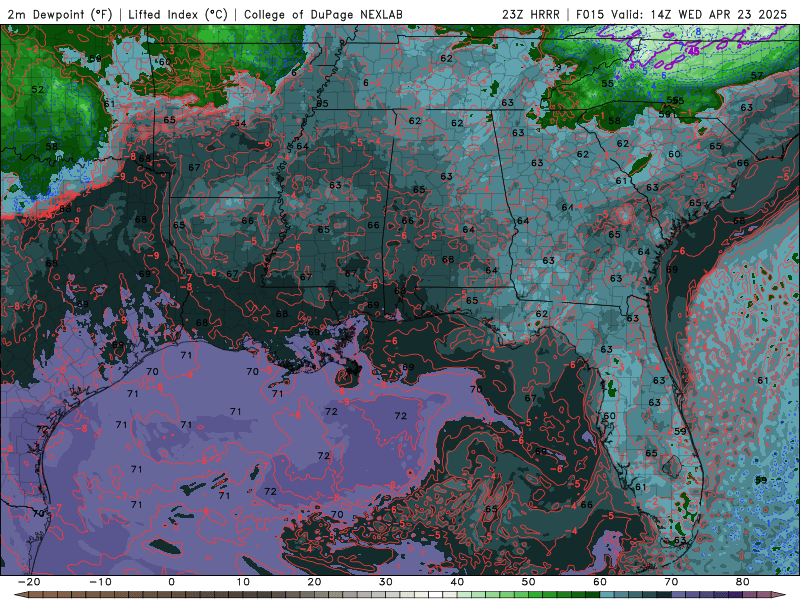Click the 10 tick label on the color scale
The width and height of the screenshot is (800, 600).
(243, 582)
